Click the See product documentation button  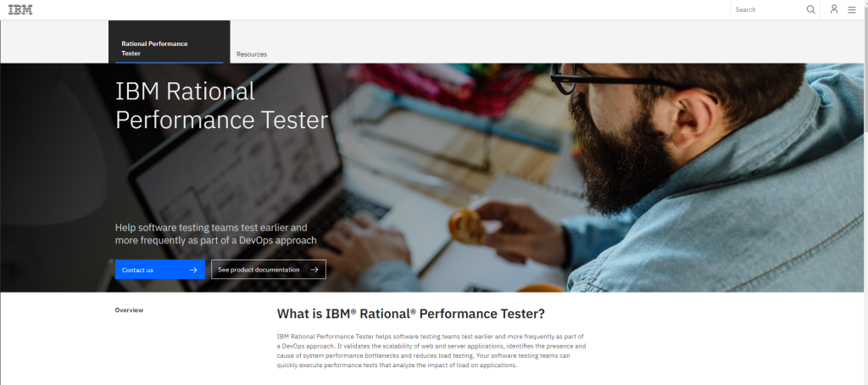pos(269,269)
